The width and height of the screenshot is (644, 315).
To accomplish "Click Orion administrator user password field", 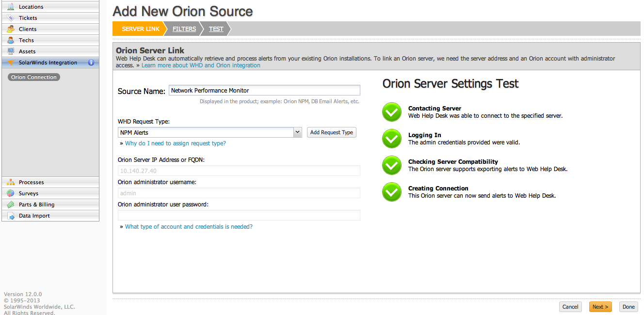I will tap(239, 215).
